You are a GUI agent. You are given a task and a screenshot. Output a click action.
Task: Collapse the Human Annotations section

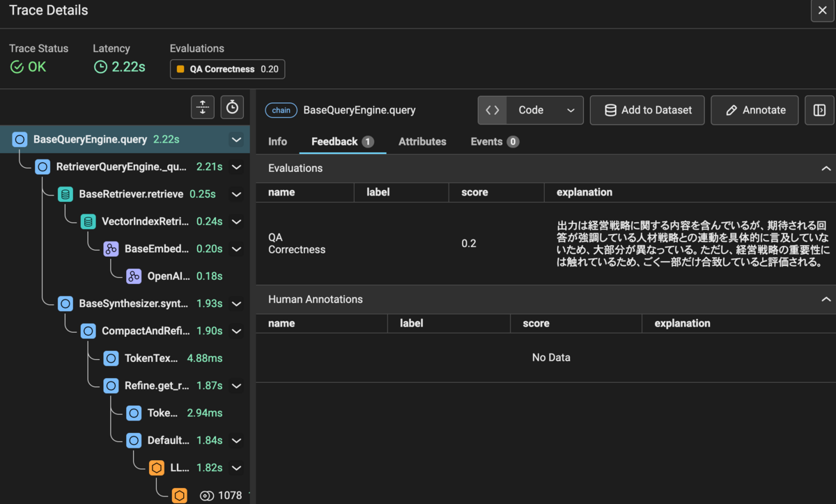pos(826,299)
